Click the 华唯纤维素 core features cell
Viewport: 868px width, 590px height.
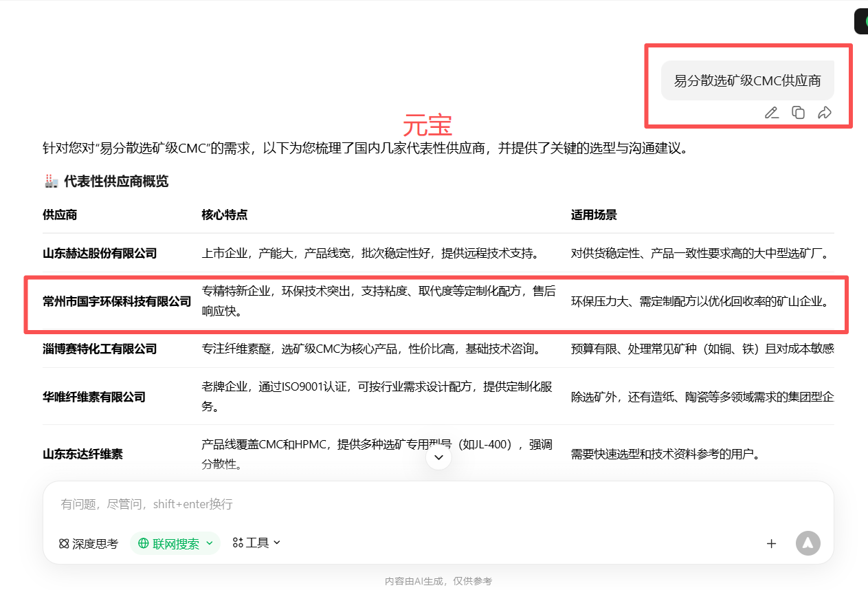pyautogui.click(x=377, y=396)
